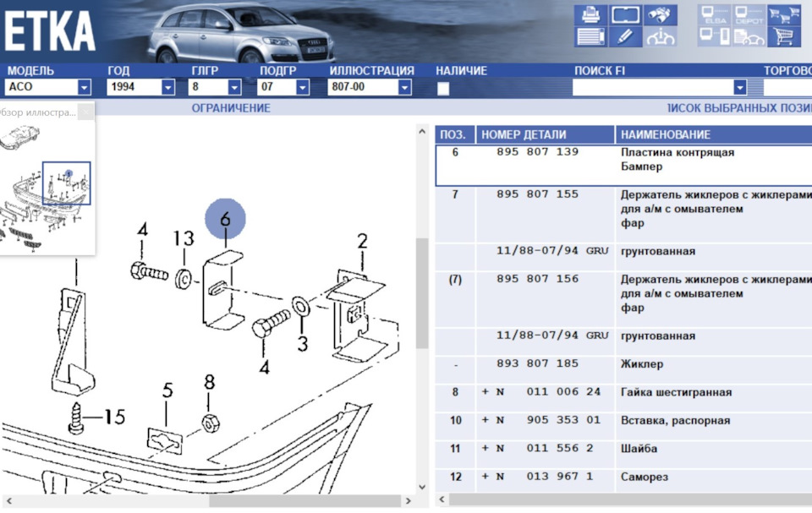The height and width of the screenshot is (513, 812).
Task: Expand the ГЛГР dropdown arrow
Action: tap(234, 88)
